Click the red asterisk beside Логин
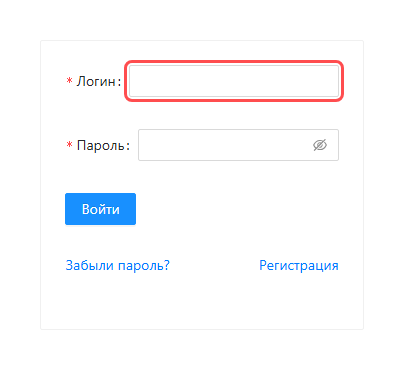 pyautogui.click(x=69, y=81)
